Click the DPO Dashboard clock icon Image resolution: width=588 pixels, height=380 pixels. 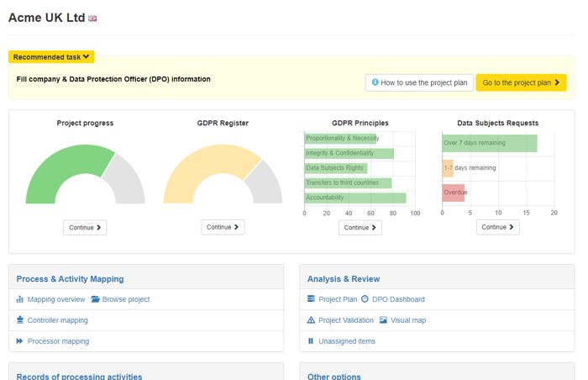[x=365, y=299]
